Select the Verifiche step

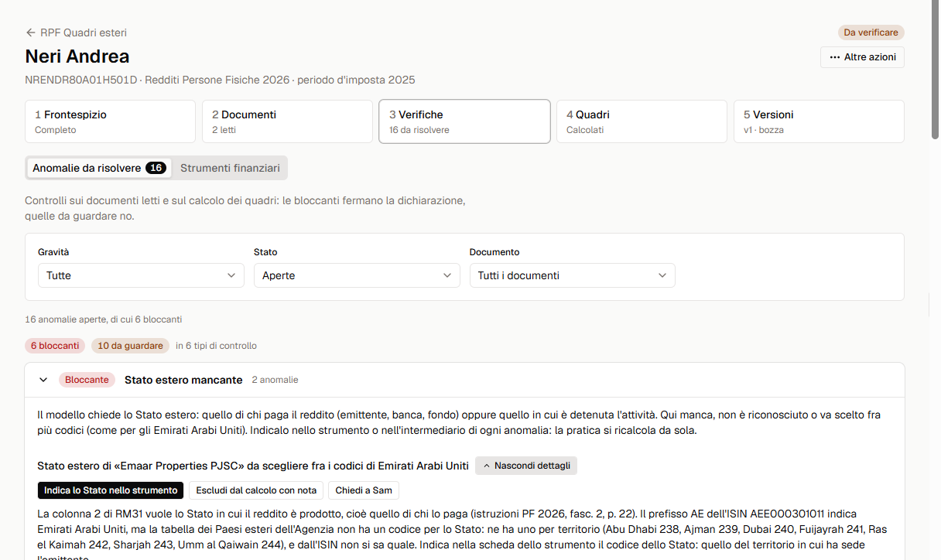point(464,121)
